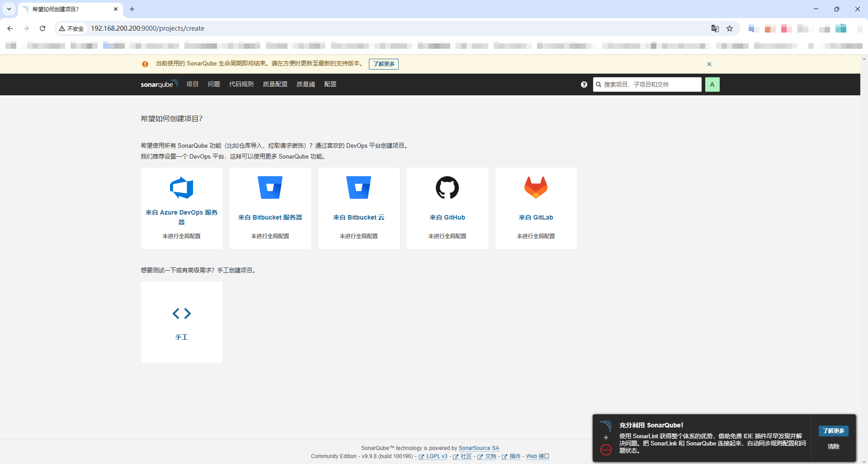Click the GitLab fox icon
868x464 pixels.
tap(536, 187)
